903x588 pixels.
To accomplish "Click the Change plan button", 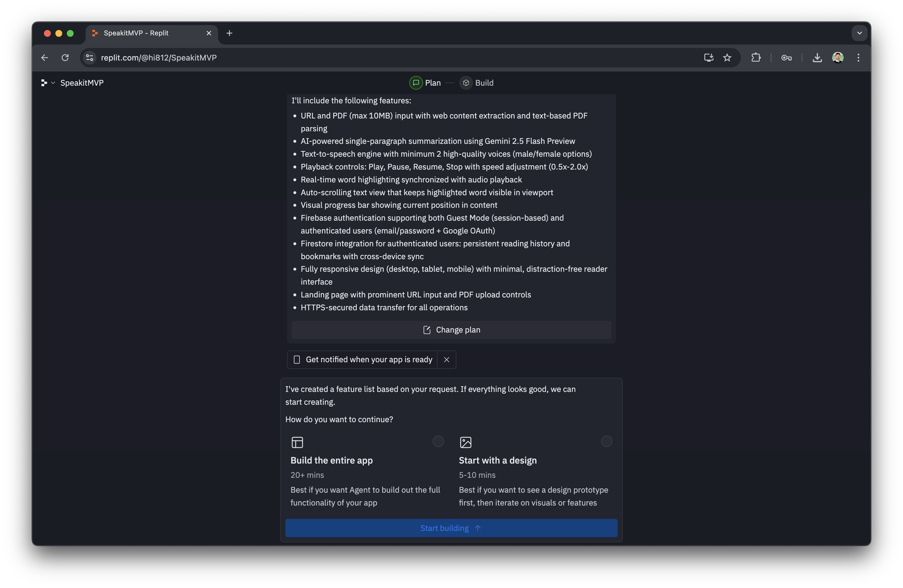I will click(x=451, y=330).
